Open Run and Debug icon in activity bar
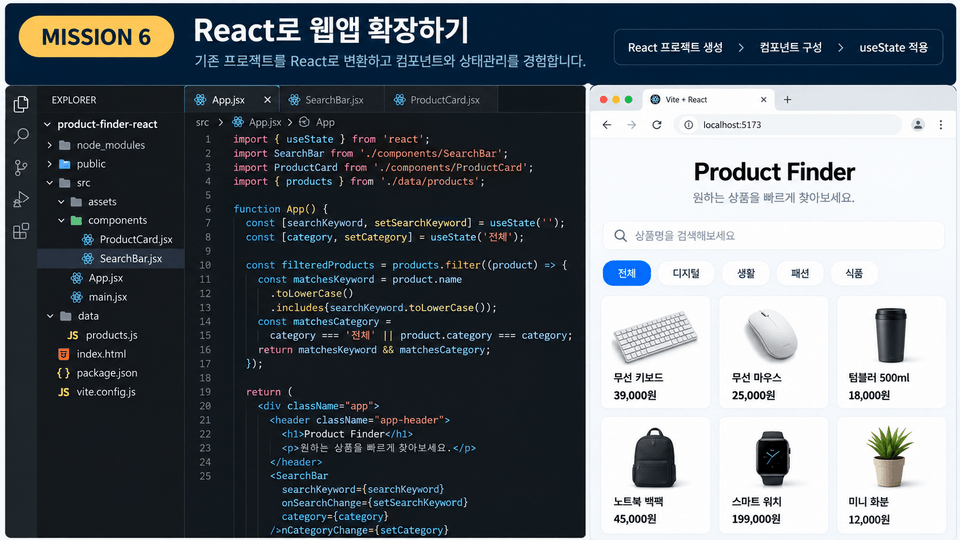 coord(21,199)
